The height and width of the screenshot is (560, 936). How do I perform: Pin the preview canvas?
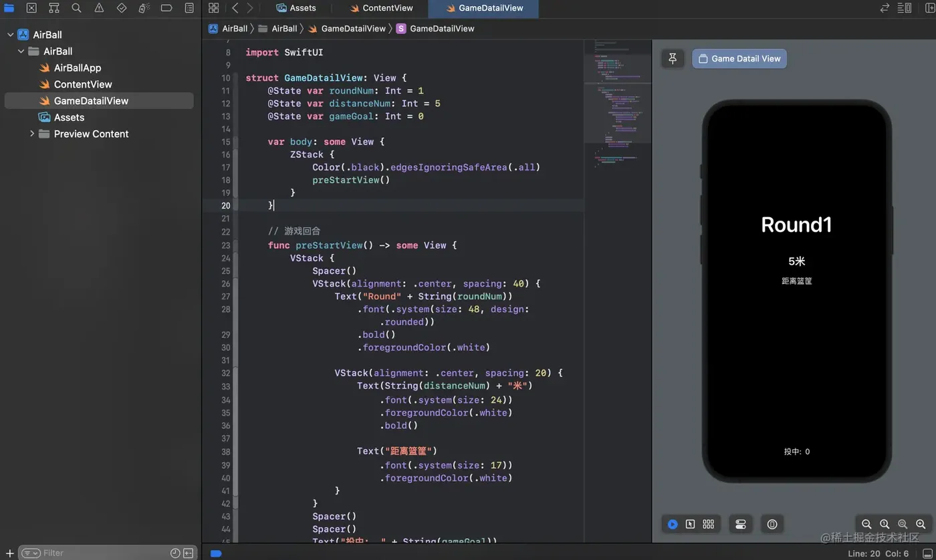[673, 58]
